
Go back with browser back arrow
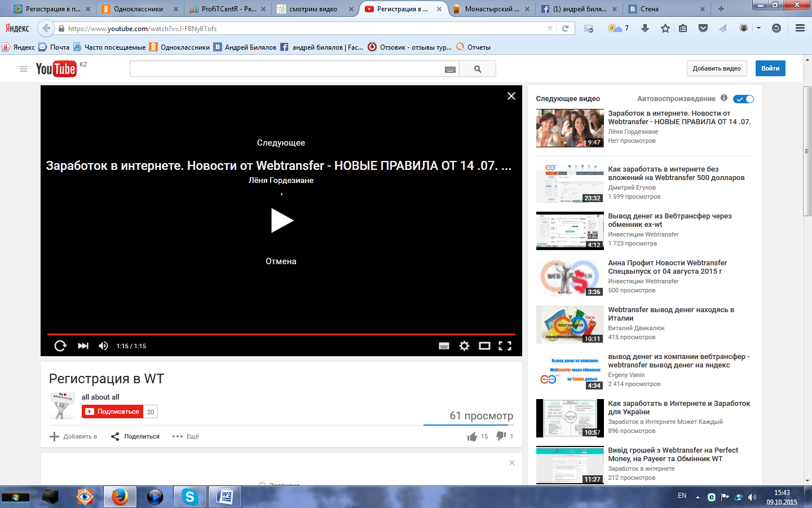click(46, 28)
